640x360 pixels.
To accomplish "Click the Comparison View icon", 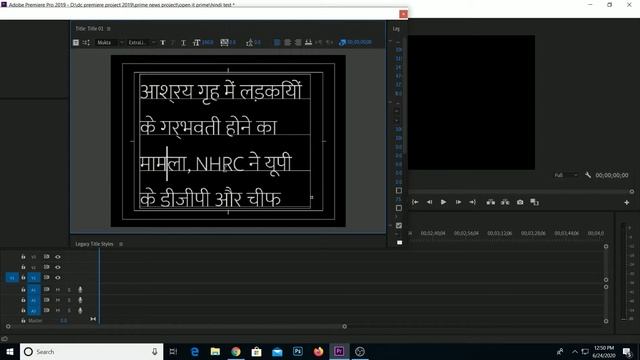I will click(x=534, y=202).
